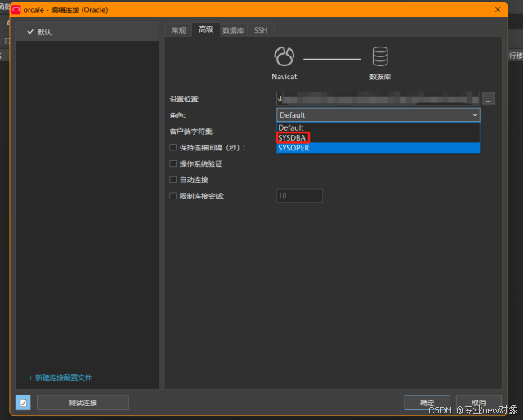Choose SYSDBA from the role list
The image size is (524, 420).
[x=378, y=137]
